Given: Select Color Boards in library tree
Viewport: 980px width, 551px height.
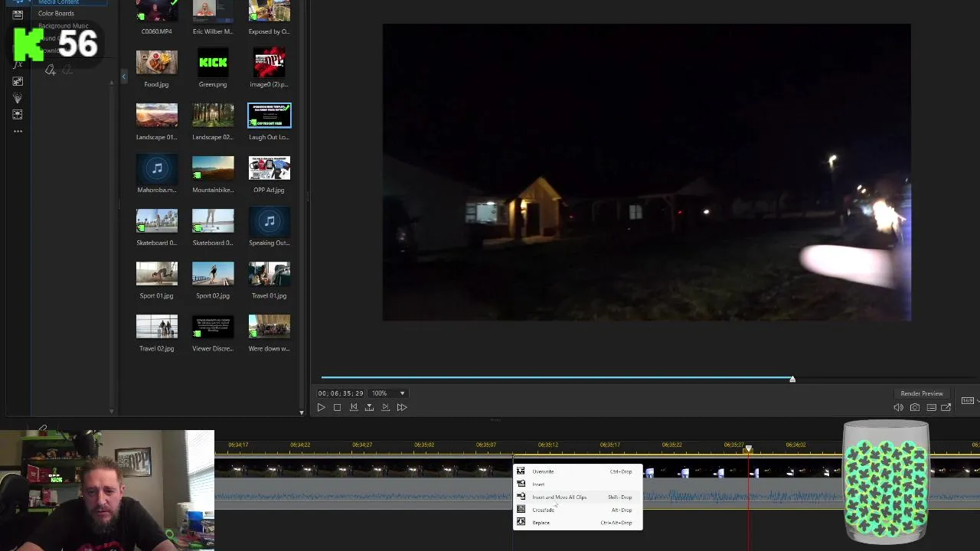Looking at the screenshot, I should click(x=56, y=13).
